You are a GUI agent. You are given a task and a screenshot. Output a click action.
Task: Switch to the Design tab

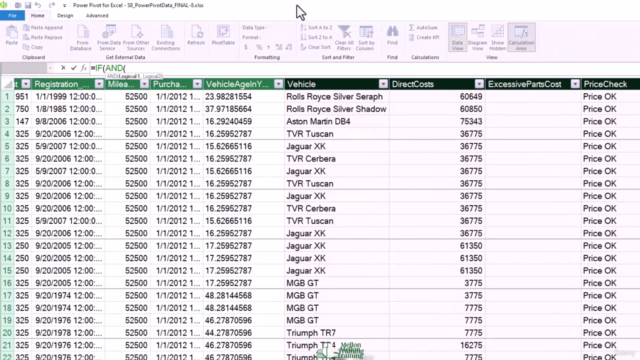pos(65,16)
